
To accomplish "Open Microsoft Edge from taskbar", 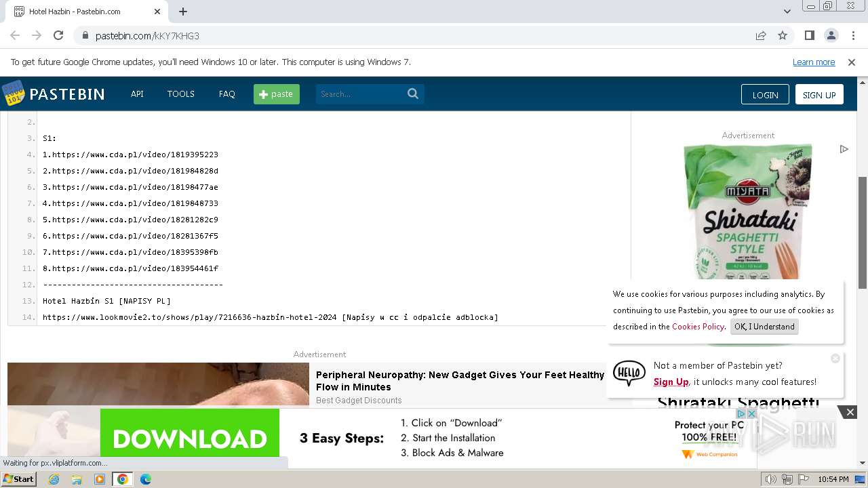I will pyautogui.click(x=146, y=479).
